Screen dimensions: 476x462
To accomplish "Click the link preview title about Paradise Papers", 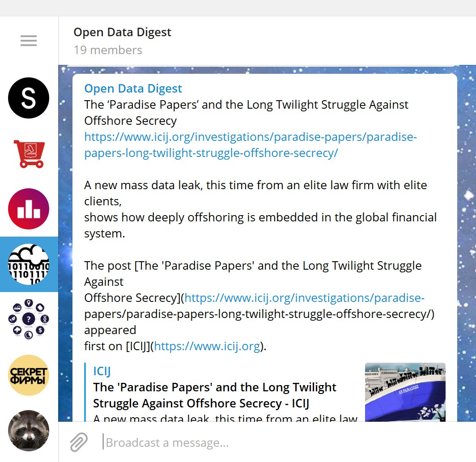I will coord(214,395).
